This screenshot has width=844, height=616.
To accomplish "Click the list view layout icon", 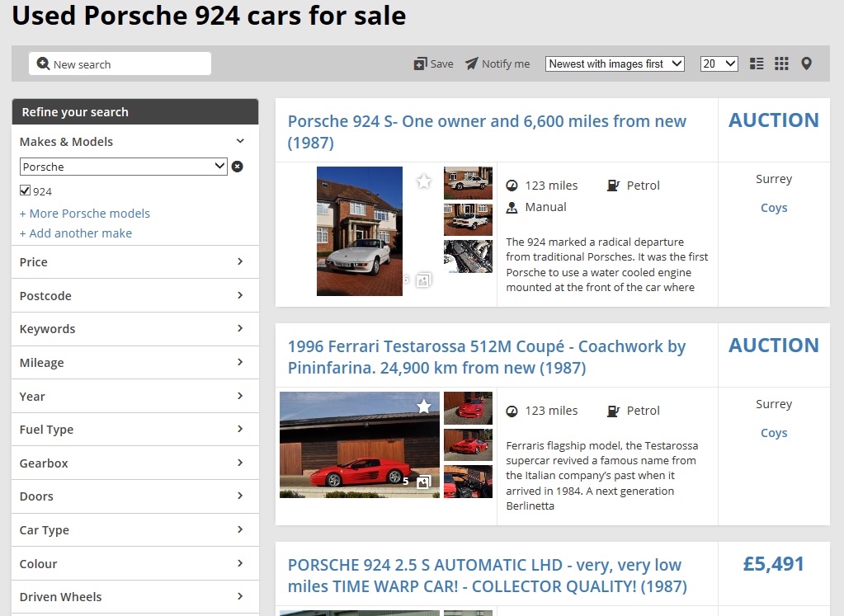I will pyautogui.click(x=757, y=63).
